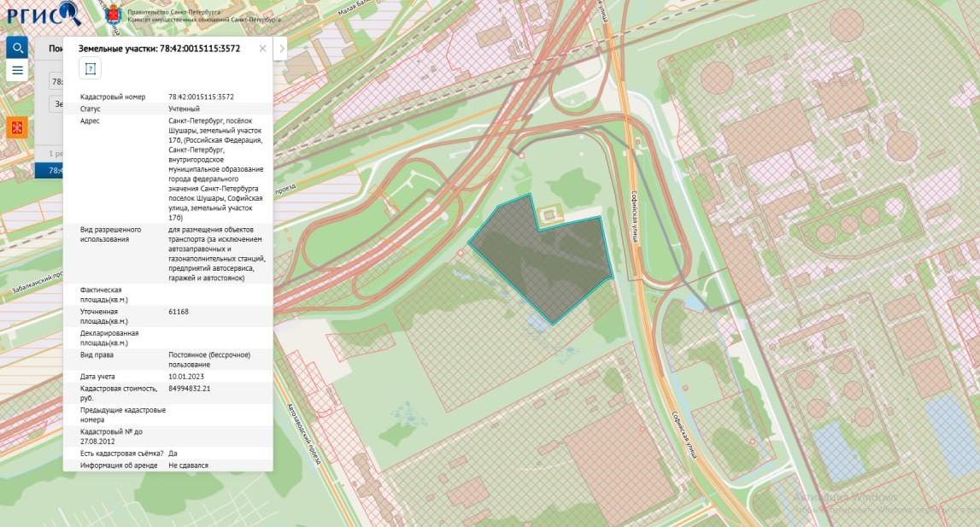Screen dimensions: 980x527
Task: Expand panel with the right chevron arrow
Action: [280, 48]
